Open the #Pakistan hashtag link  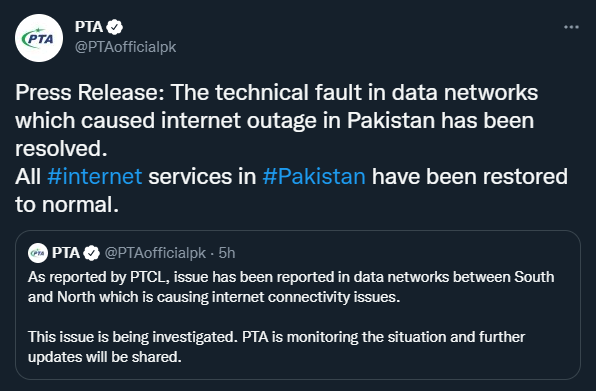(314, 177)
